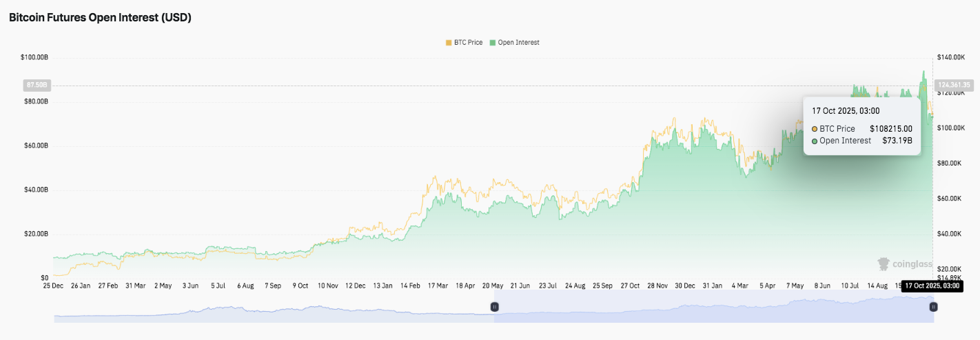The image size is (980, 340).
Task: Click the Bitcoin Futures Open Interest title
Action: pyautogui.click(x=100, y=18)
